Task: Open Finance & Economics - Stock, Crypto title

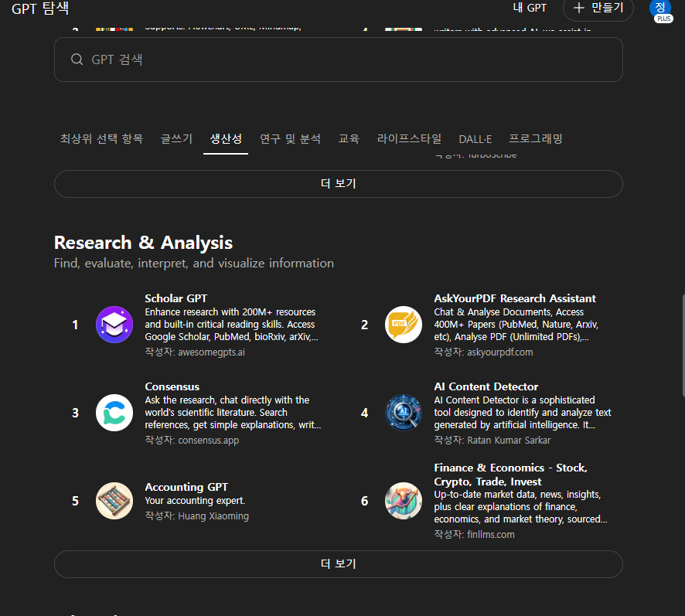Action: (511, 475)
